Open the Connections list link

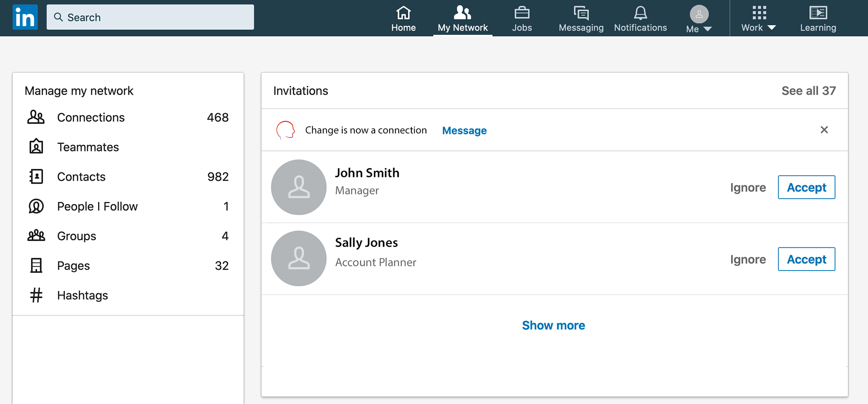click(90, 117)
